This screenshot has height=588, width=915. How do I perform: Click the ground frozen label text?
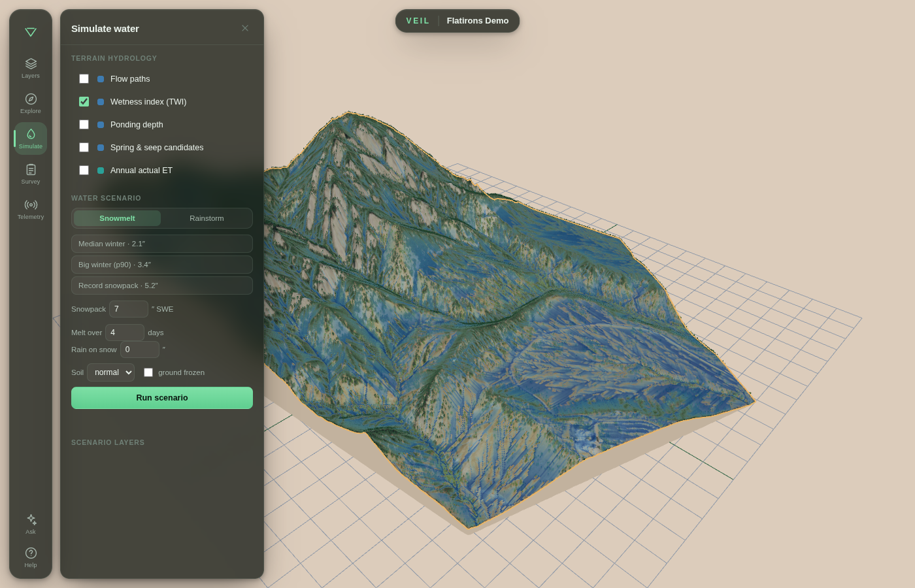181,372
